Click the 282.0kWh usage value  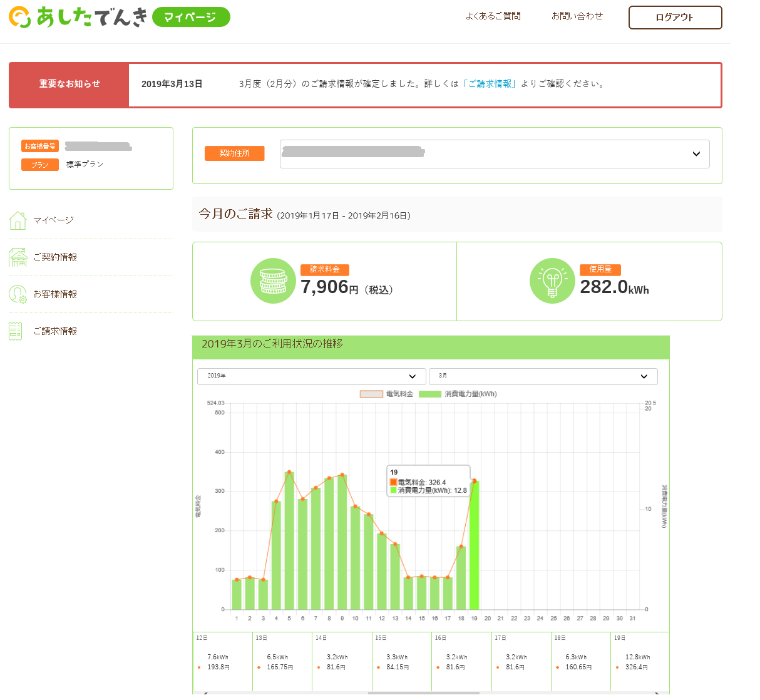click(614, 287)
